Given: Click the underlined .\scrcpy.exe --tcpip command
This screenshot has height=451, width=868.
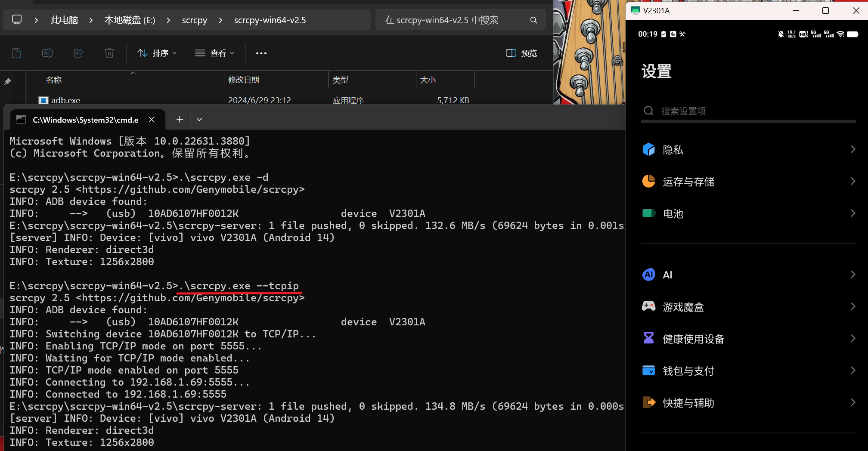Looking at the screenshot, I should point(239,286).
